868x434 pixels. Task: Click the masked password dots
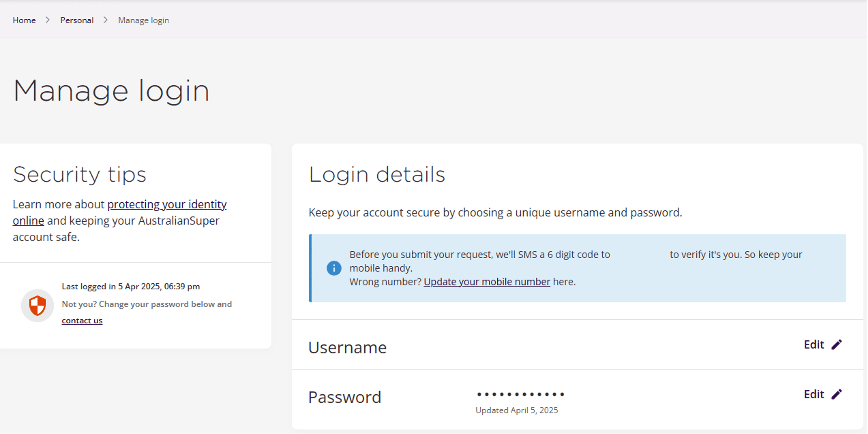(520, 394)
